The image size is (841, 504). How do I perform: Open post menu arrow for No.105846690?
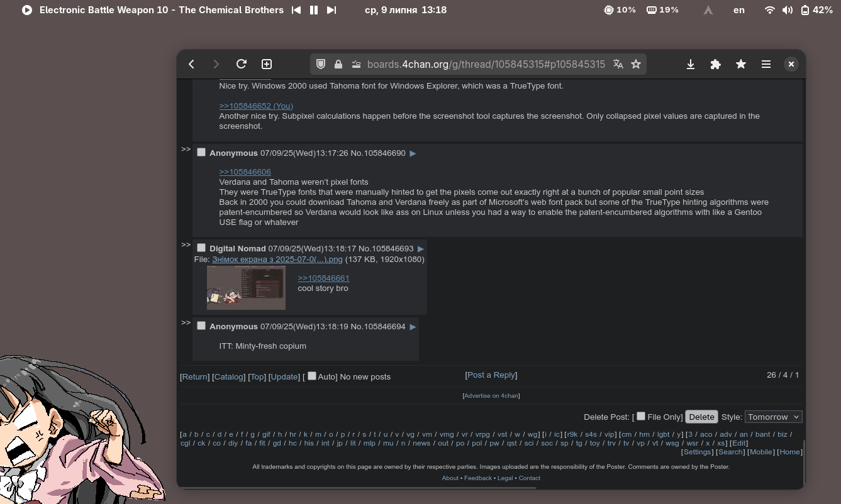point(413,153)
